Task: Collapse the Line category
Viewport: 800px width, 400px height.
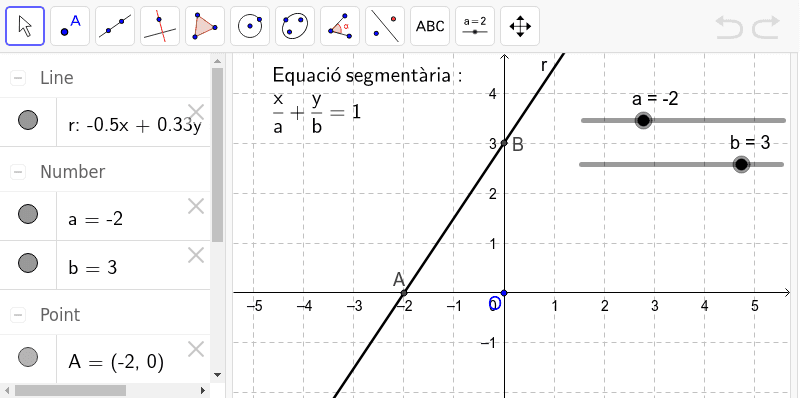Action: (18, 78)
